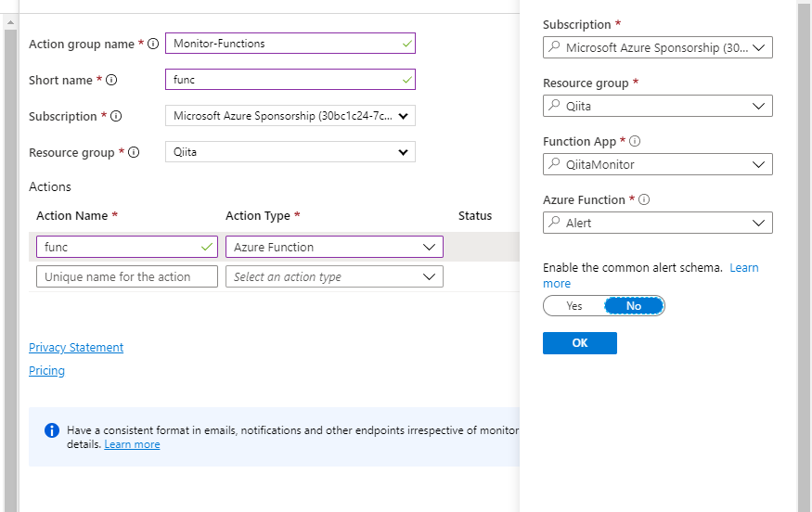The image size is (812, 512).
Task: Click Action group name field Monitor-Functions
Action: point(290,44)
